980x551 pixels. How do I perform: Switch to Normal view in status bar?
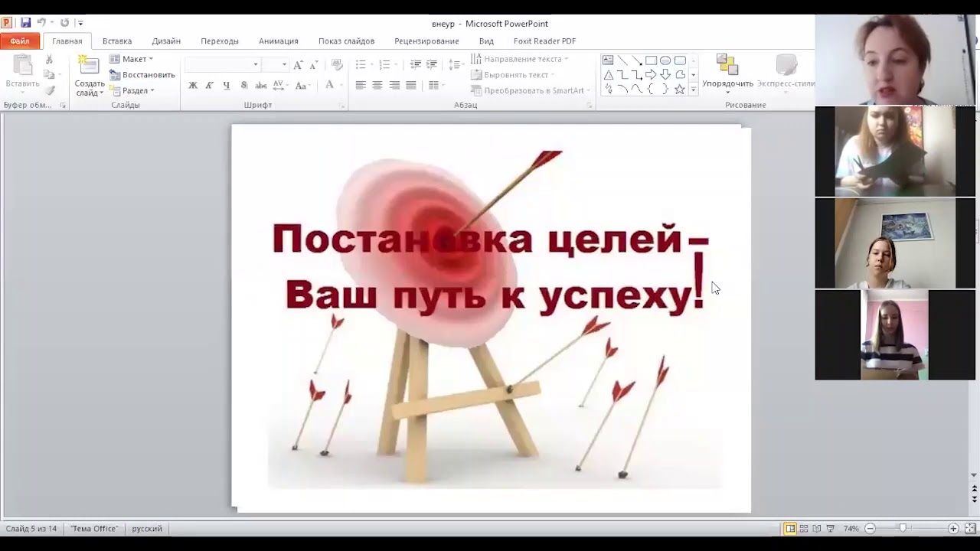tap(790, 529)
